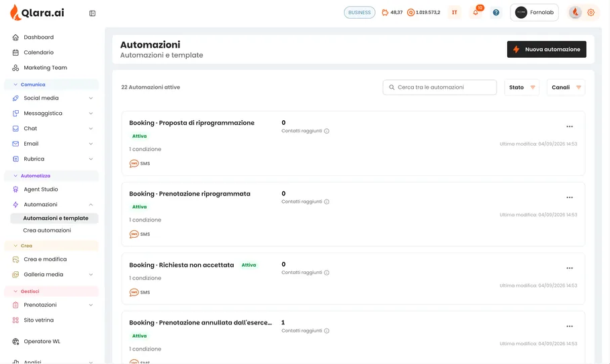Image resolution: width=610 pixels, height=364 pixels.
Task: Collapse the Automatizza section
Action: [x=51, y=176]
